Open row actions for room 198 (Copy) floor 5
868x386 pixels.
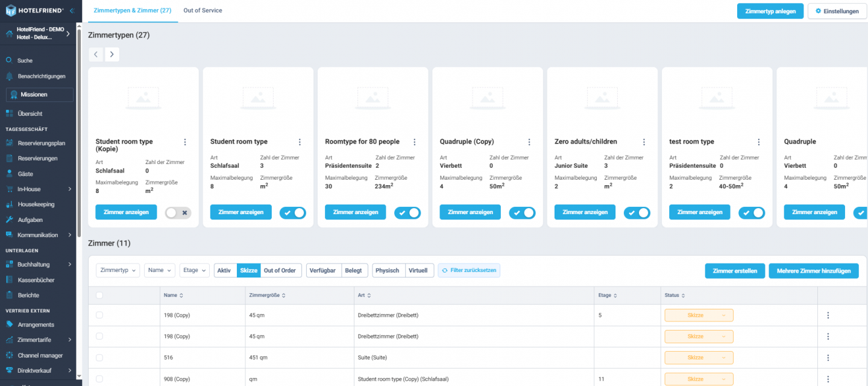coord(828,315)
